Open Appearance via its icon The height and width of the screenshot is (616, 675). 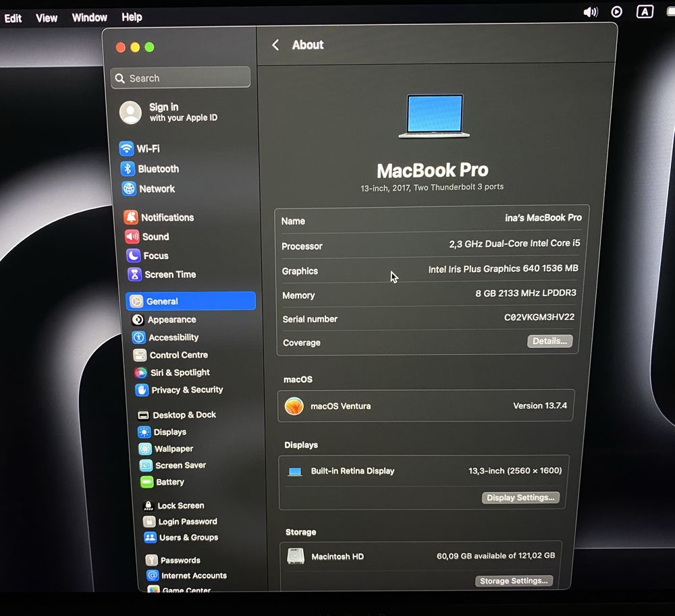[x=138, y=320]
